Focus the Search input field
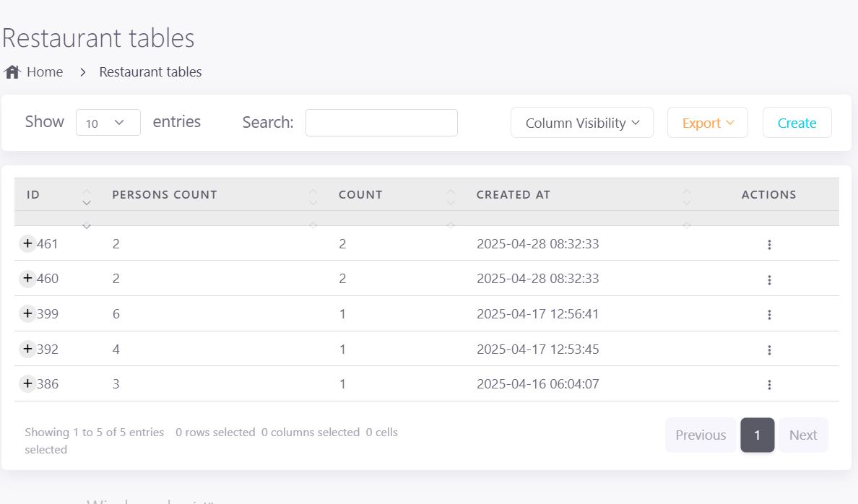 click(381, 123)
